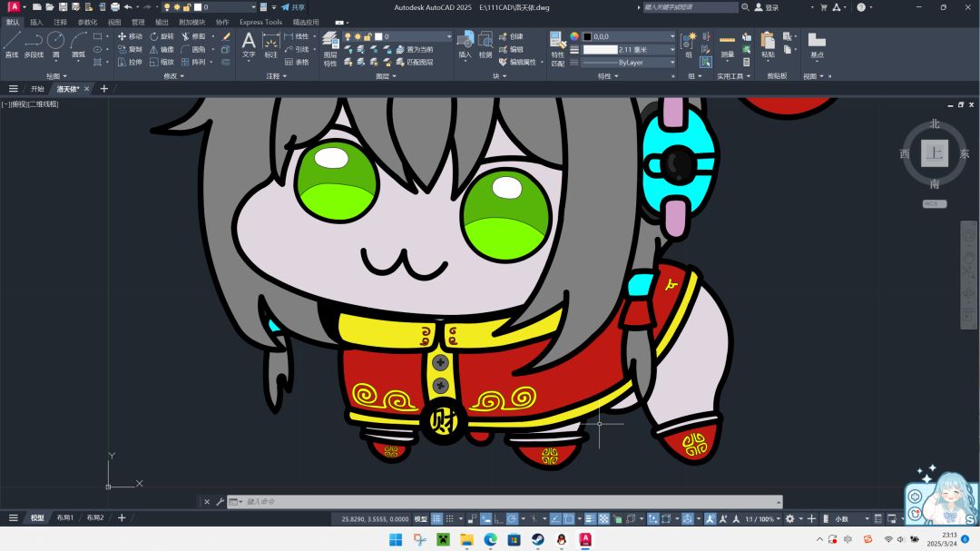
Task: Click the Move (移动) tool
Action: [x=130, y=36]
